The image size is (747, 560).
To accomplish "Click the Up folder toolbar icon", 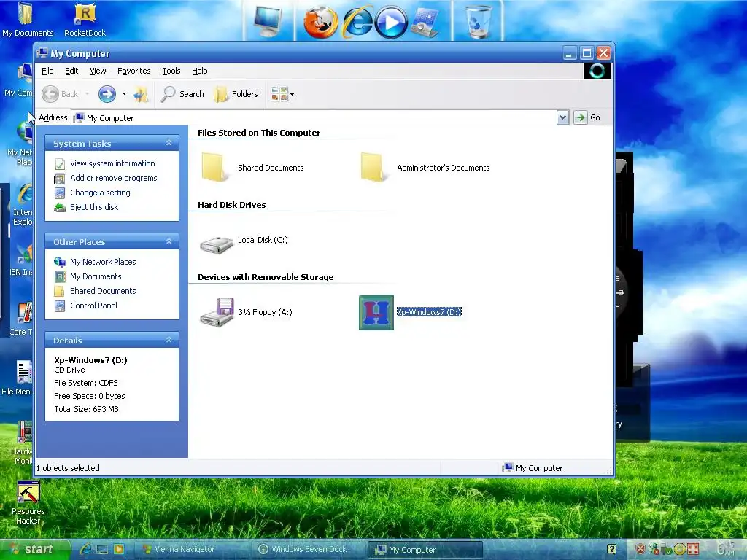I will click(141, 94).
